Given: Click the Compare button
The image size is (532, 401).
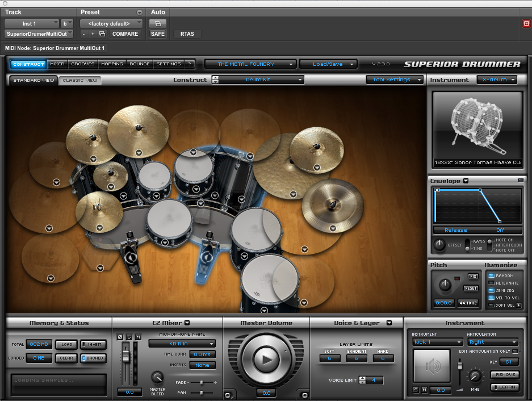Looking at the screenshot, I should [x=125, y=34].
